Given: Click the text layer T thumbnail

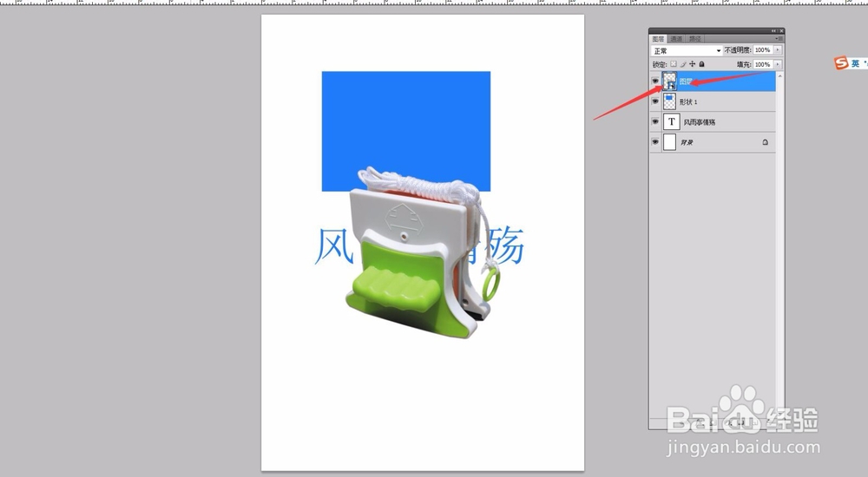Looking at the screenshot, I should tap(672, 121).
